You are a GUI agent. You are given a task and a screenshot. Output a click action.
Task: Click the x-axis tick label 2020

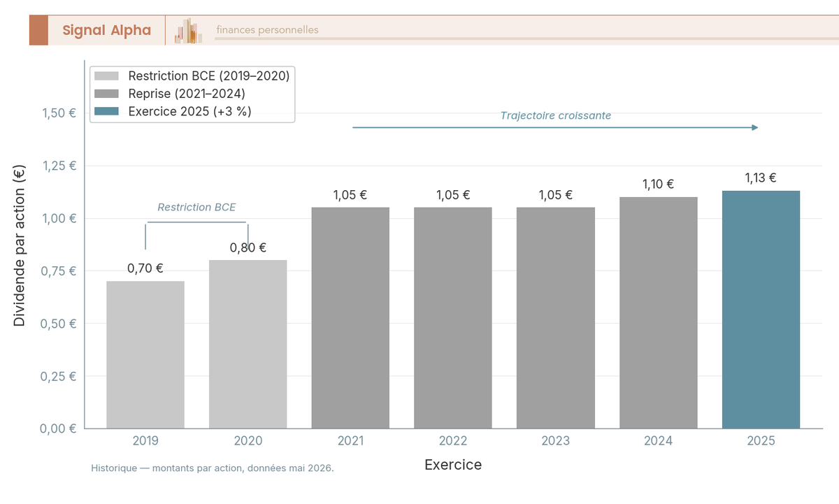[x=248, y=441]
